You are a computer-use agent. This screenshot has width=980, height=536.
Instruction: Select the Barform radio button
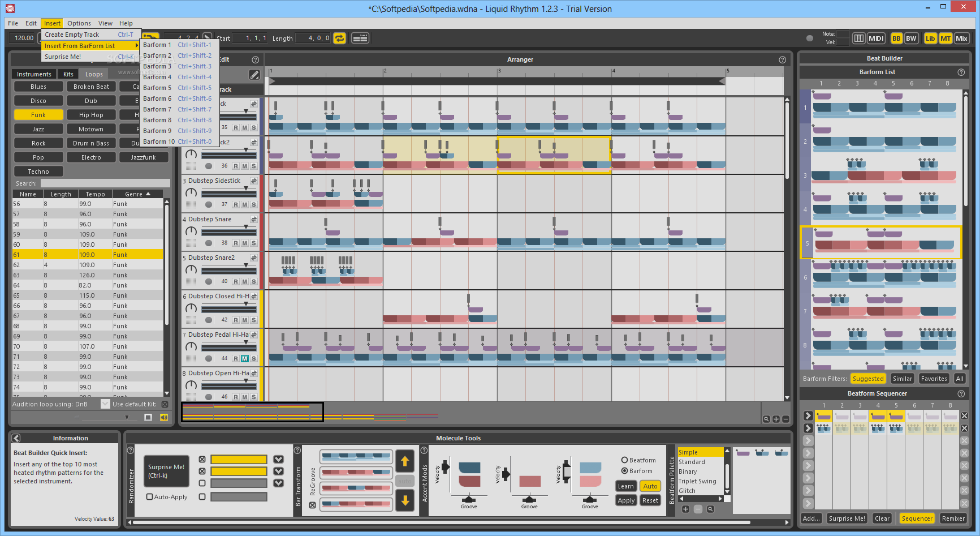click(624, 471)
